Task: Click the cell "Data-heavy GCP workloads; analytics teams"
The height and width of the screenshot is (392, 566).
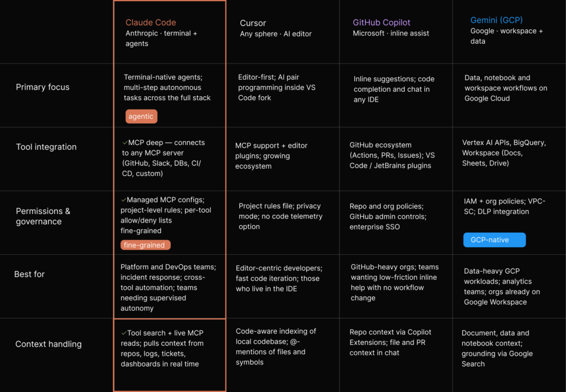Action: point(502,286)
